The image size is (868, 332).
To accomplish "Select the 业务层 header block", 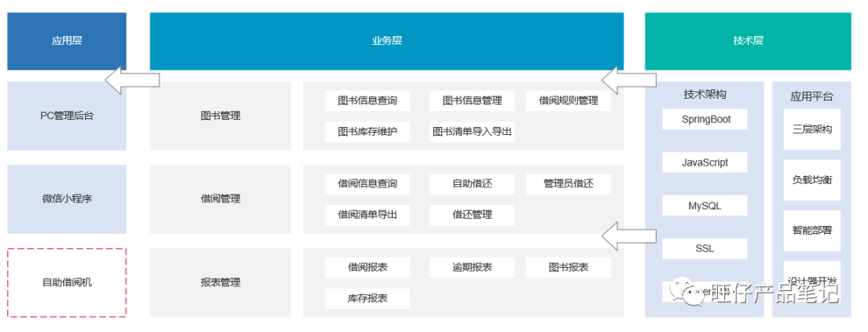I will tap(387, 41).
